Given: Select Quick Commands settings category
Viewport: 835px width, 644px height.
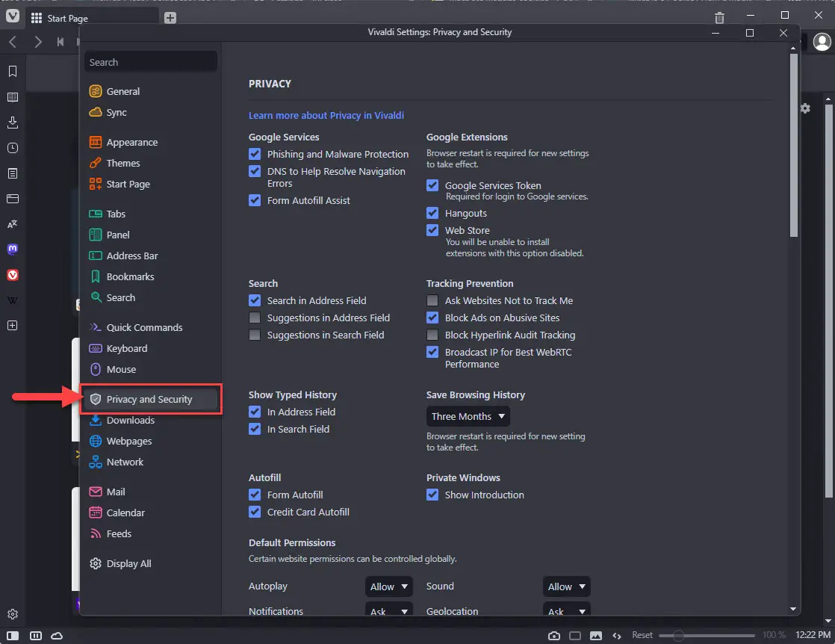Looking at the screenshot, I should point(150,327).
